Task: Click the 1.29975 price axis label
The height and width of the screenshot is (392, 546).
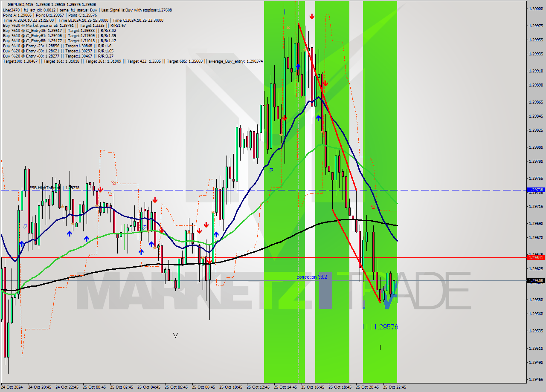Action: tap(536, 26)
